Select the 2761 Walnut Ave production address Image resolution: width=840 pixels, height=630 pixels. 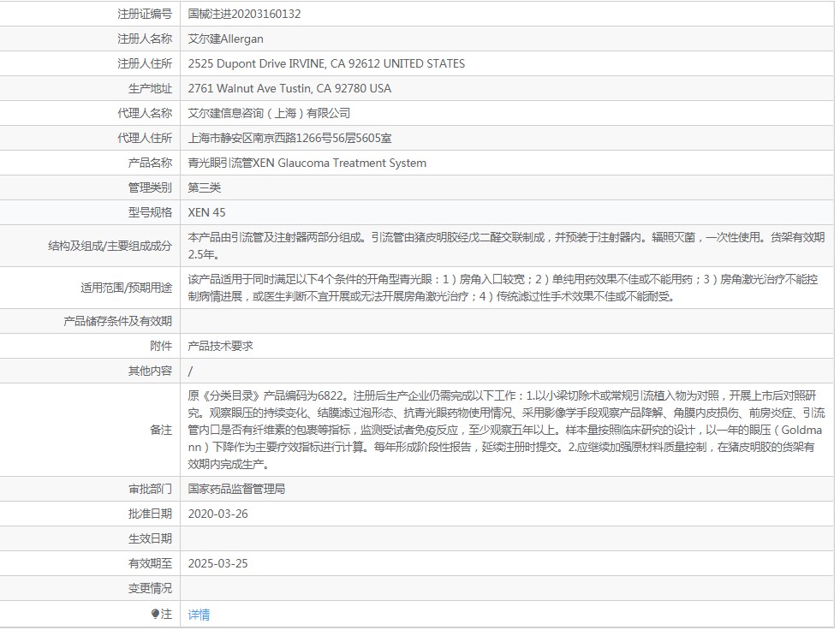click(x=289, y=88)
